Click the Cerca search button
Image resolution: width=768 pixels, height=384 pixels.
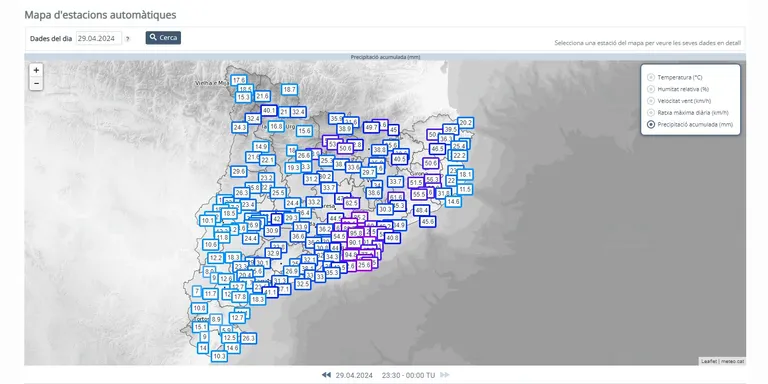(163, 38)
